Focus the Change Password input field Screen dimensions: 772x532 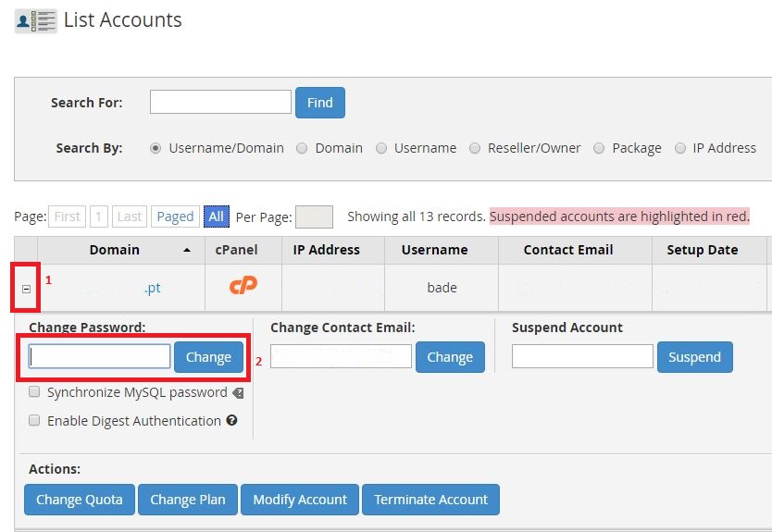99,357
